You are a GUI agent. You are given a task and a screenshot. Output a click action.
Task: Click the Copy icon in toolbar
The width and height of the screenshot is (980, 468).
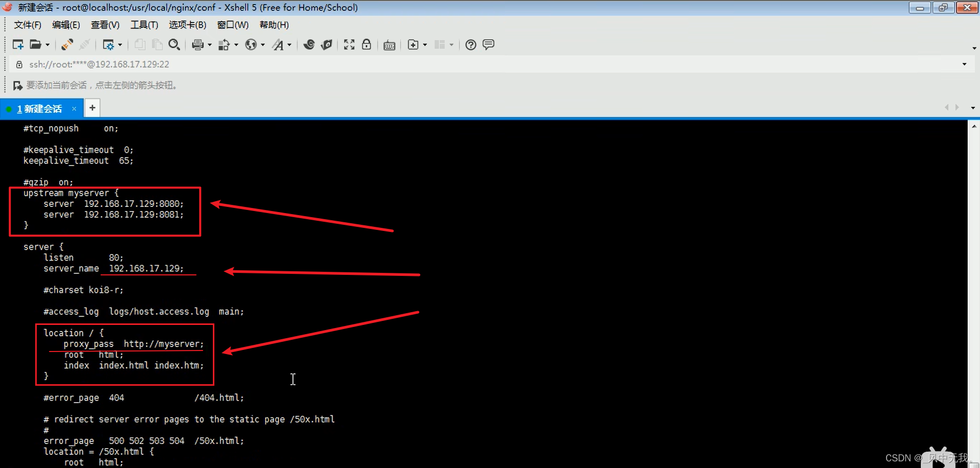coord(140,45)
